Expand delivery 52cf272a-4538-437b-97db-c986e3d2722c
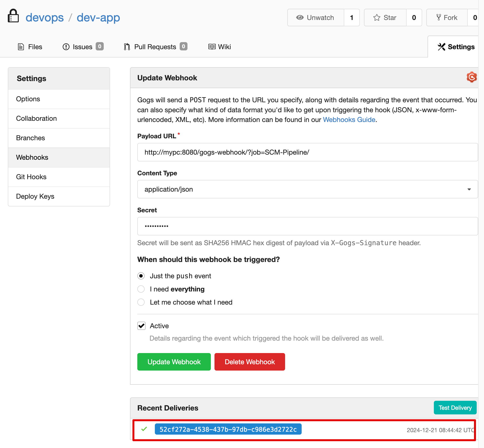 (x=228, y=429)
